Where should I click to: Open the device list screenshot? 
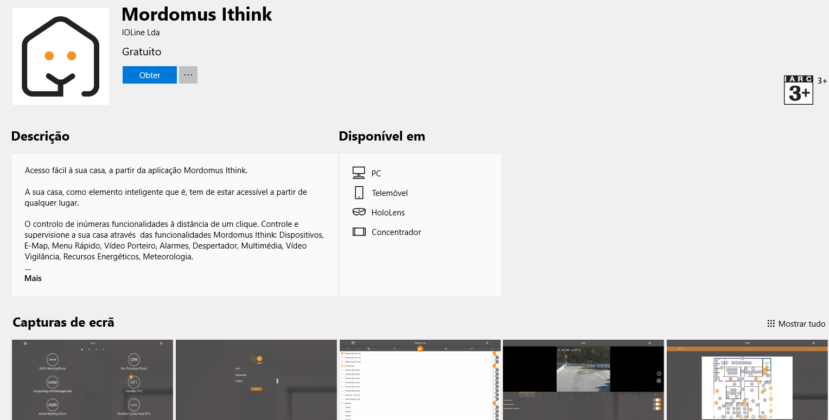[x=420, y=380]
